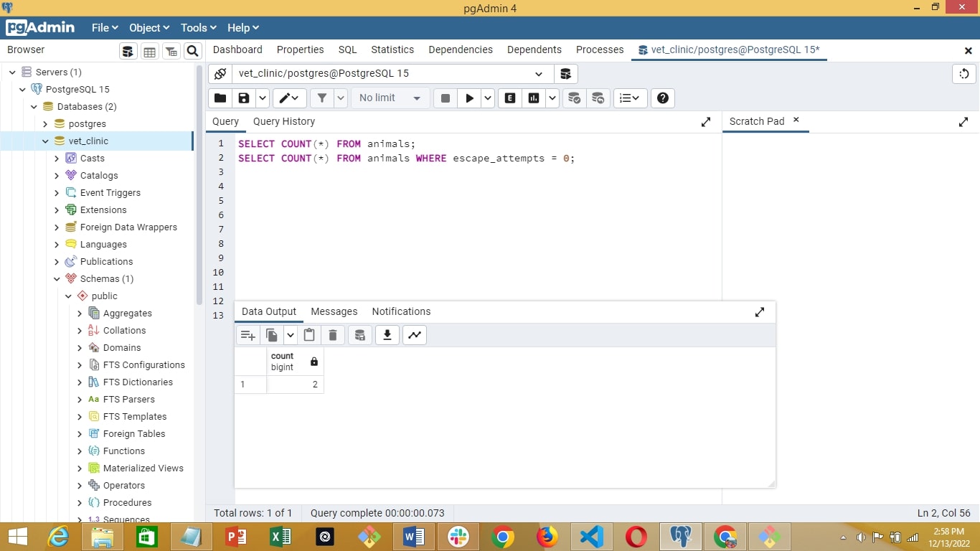Maximize the Scratch Pad panel
This screenshot has height=551, width=980.
tap(963, 122)
